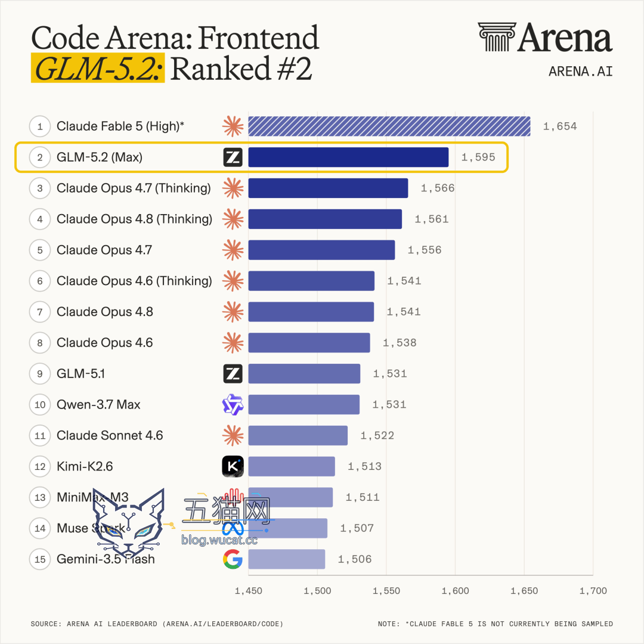Viewport: 644px width, 644px height.
Task: Click the ARENA.AI text under the logo
Action: pos(580,72)
